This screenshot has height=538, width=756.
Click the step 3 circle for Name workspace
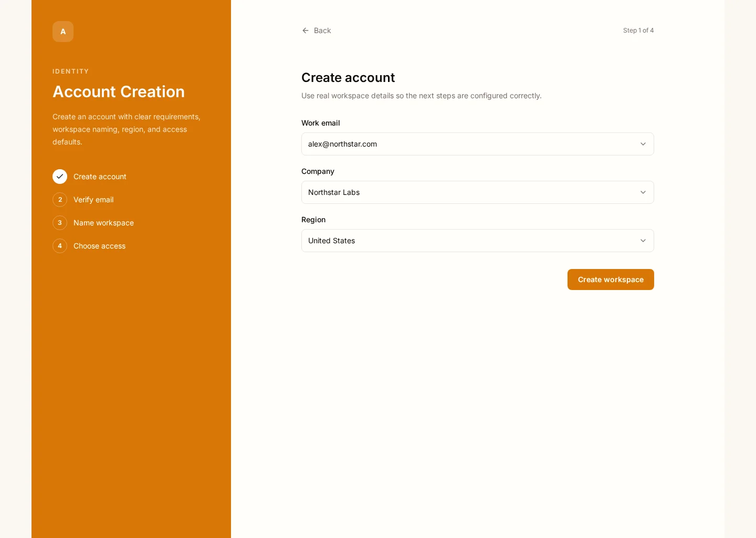click(60, 223)
